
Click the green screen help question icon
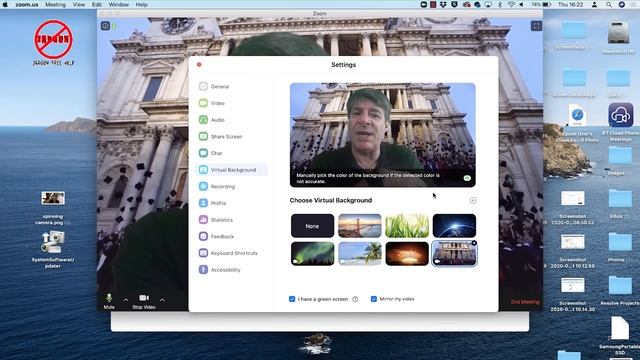click(355, 299)
